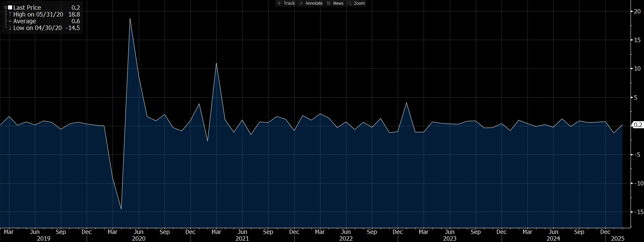
Task: Activate the Track crosshair tool
Action: point(286,3)
